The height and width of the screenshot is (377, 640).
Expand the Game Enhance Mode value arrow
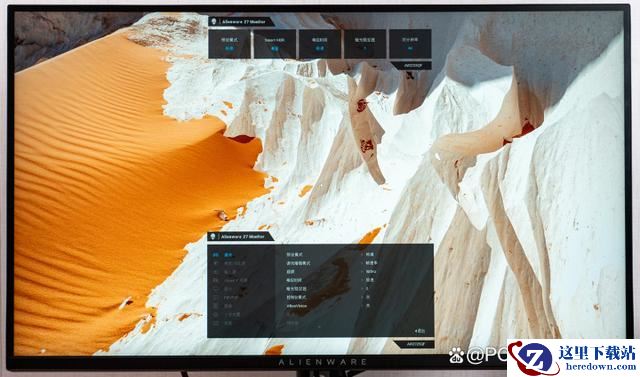tap(362, 263)
